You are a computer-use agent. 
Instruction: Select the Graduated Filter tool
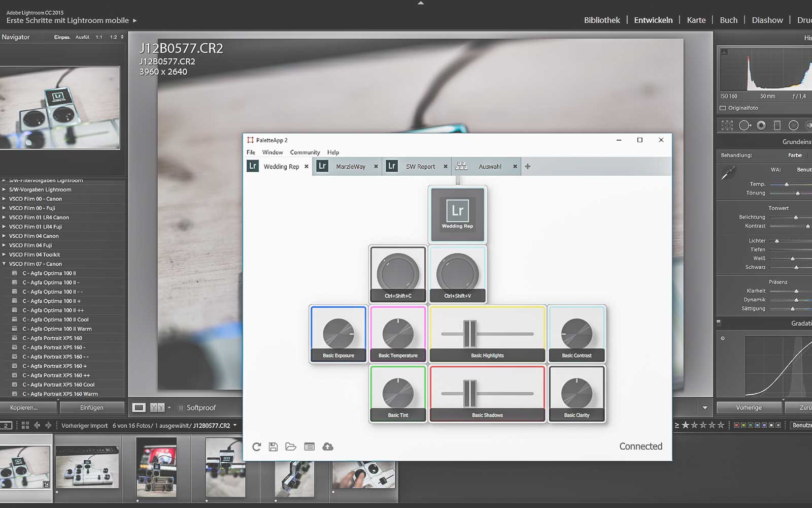777,125
